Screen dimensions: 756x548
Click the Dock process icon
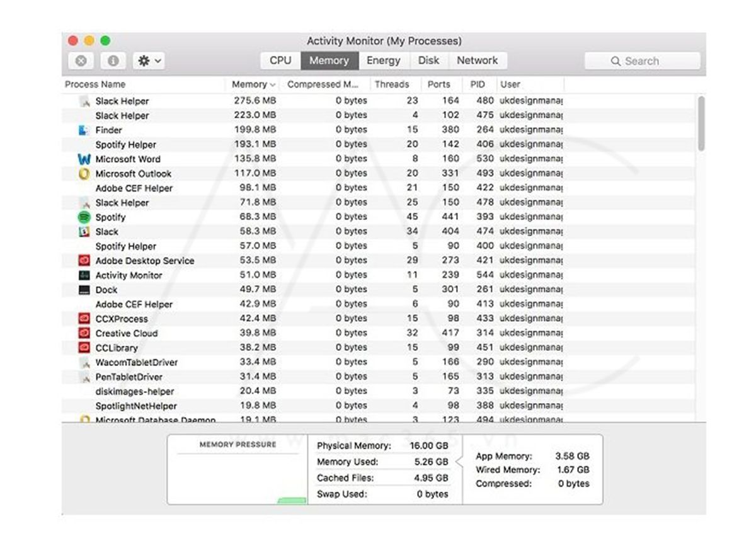[x=84, y=290]
